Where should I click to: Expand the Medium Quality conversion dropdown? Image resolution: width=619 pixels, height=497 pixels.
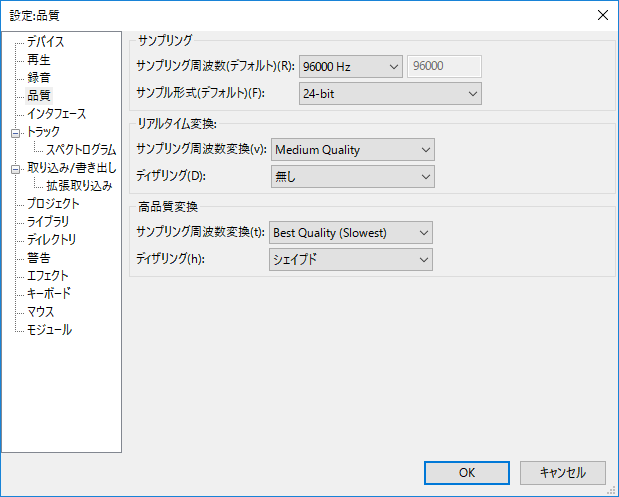point(352,150)
